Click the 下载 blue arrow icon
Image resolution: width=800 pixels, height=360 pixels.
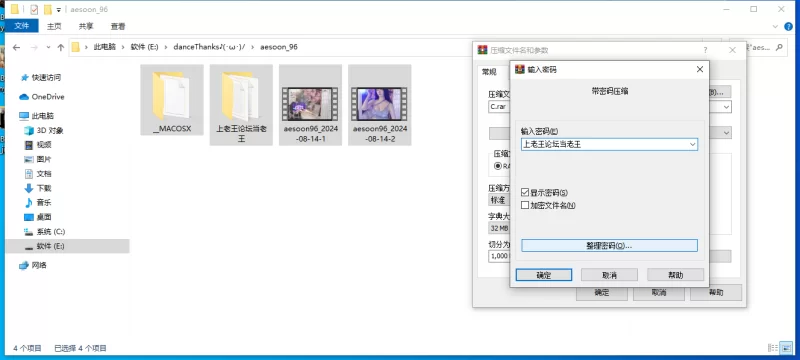(29, 188)
